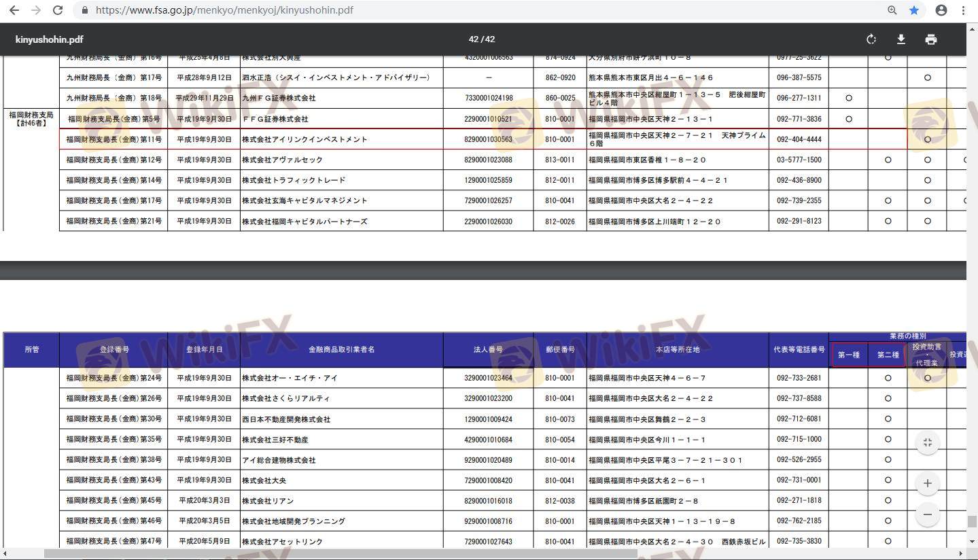Click the page number 42 field
The width and height of the screenshot is (978, 560).
coord(473,39)
